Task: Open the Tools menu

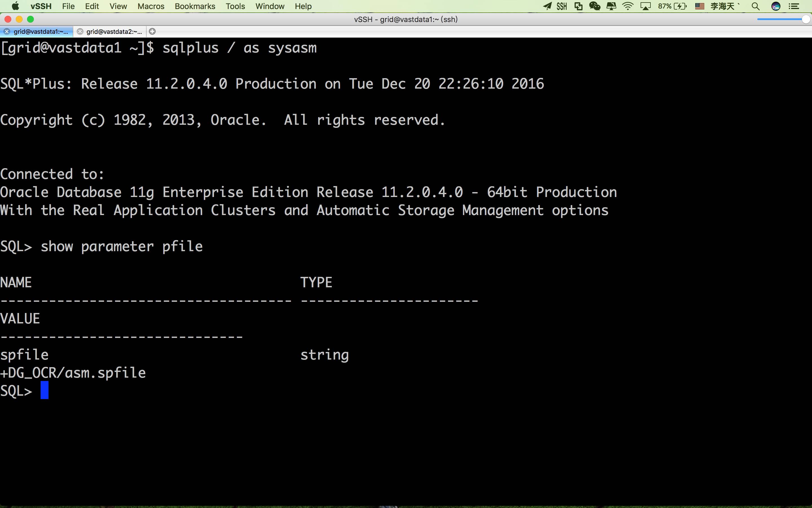Action: pyautogui.click(x=235, y=6)
